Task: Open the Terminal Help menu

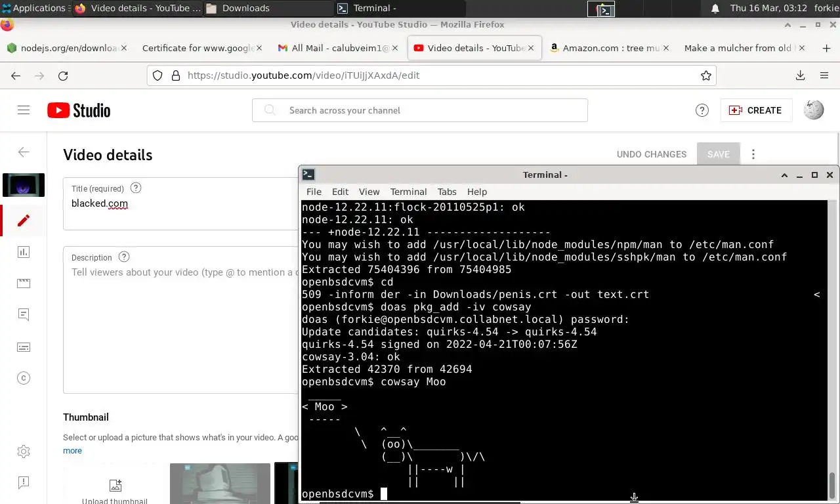Action: pyautogui.click(x=477, y=192)
